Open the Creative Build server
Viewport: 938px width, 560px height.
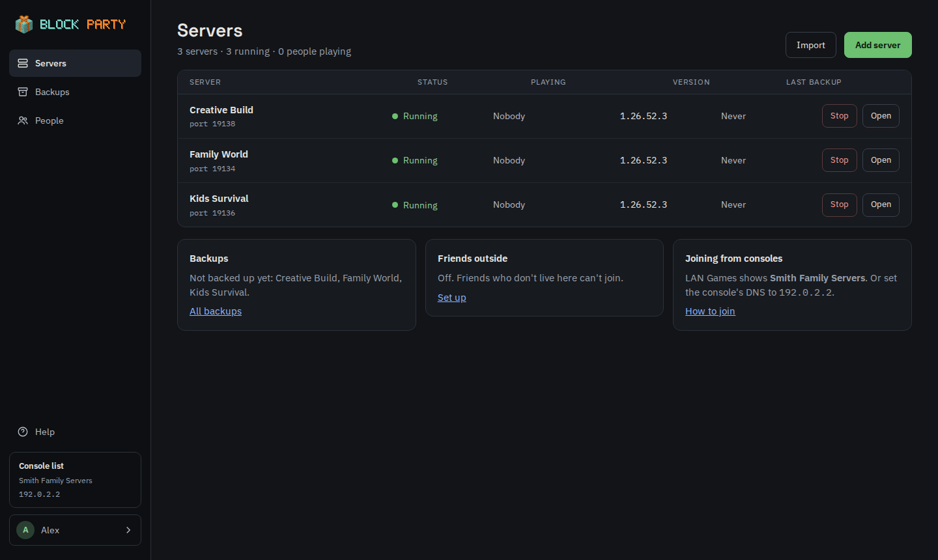click(x=881, y=116)
